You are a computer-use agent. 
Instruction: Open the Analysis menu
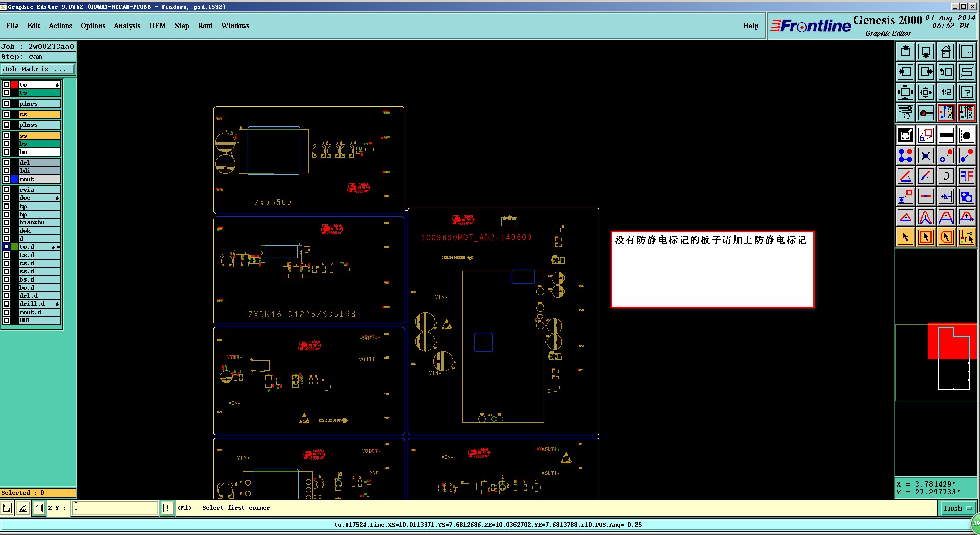point(127,26)
